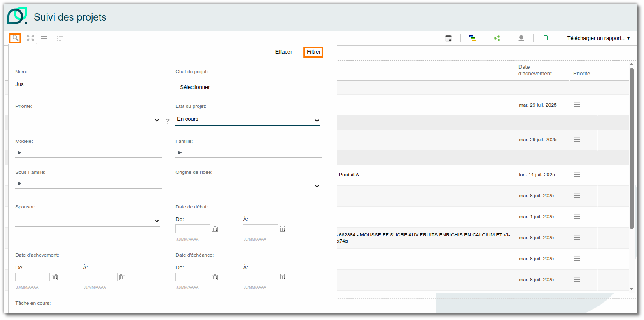The image size is (644, 320).
Task: Open the Priorité dropdown
Action: pyautogui.click(x=88, y=120)
